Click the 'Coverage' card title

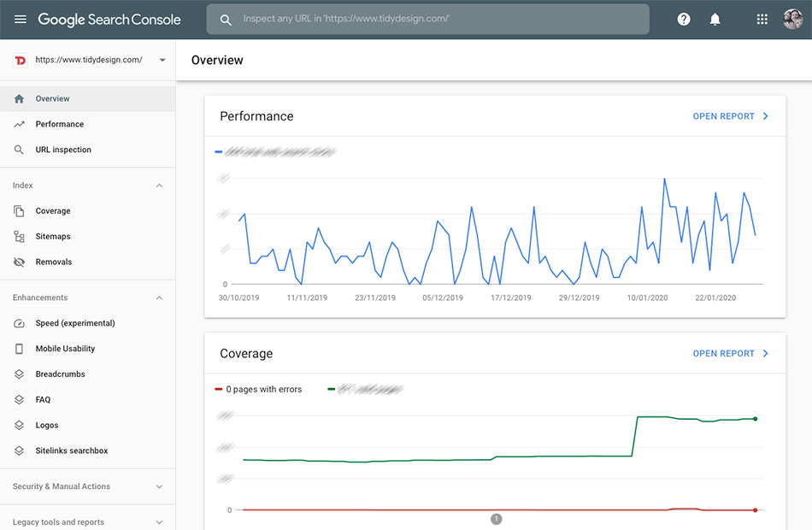(x=246, y=353)
